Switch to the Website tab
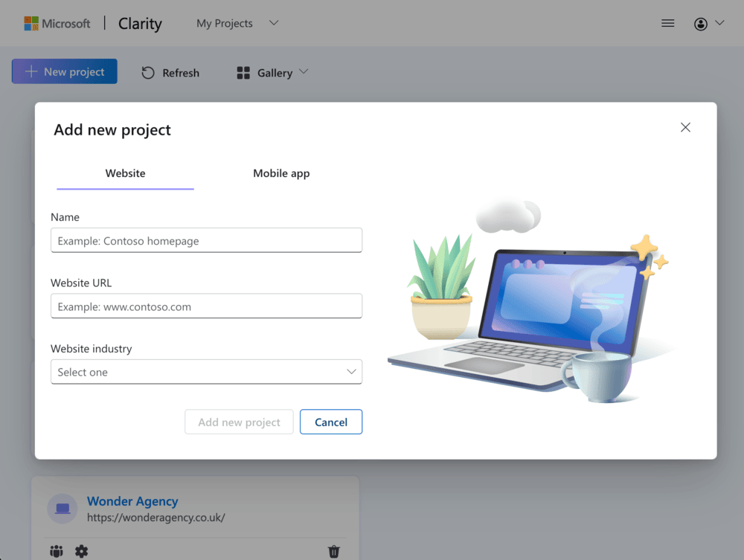 (x=125, y=173)
